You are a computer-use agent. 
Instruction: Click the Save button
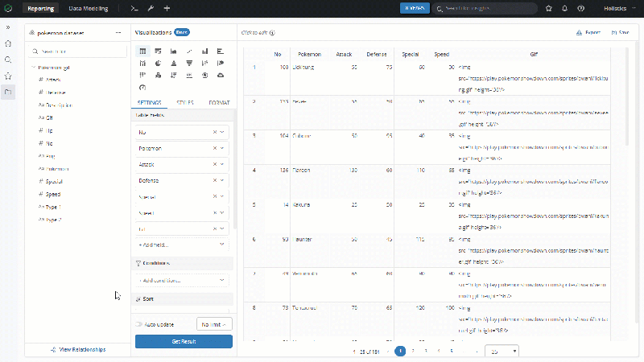coord(621,32)
